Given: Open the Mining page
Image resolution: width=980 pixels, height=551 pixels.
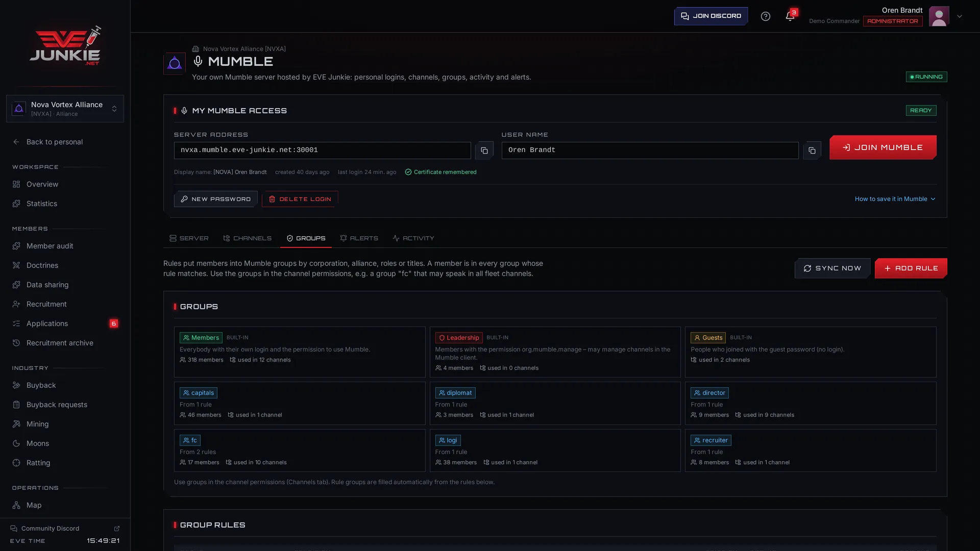Looking at the screenshot, I should (65, 424).
